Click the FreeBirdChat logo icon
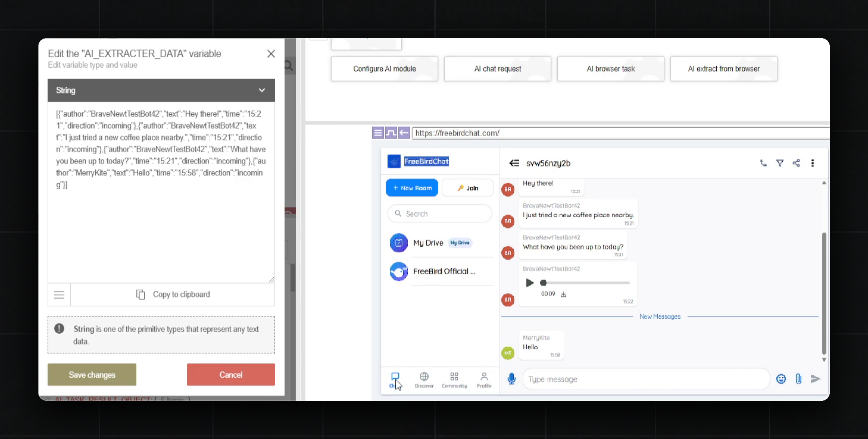The height and width of the screenshot is (439, 868). tap(394, 161)
